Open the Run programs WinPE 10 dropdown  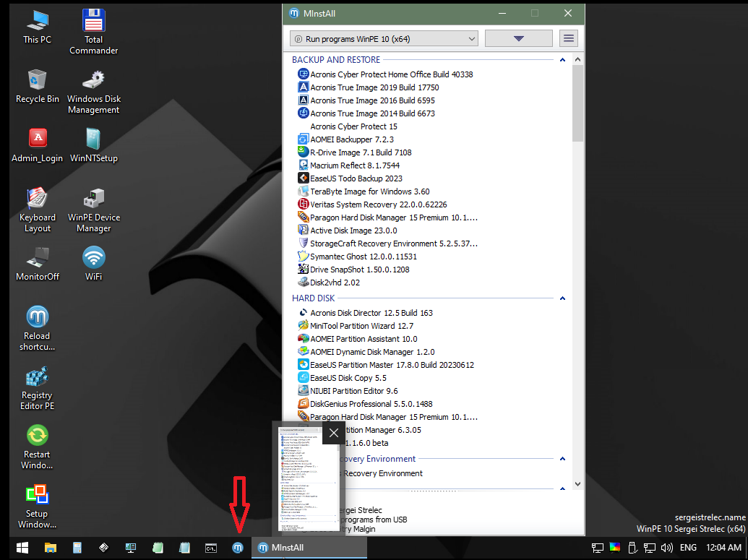(x=384, y=38)
